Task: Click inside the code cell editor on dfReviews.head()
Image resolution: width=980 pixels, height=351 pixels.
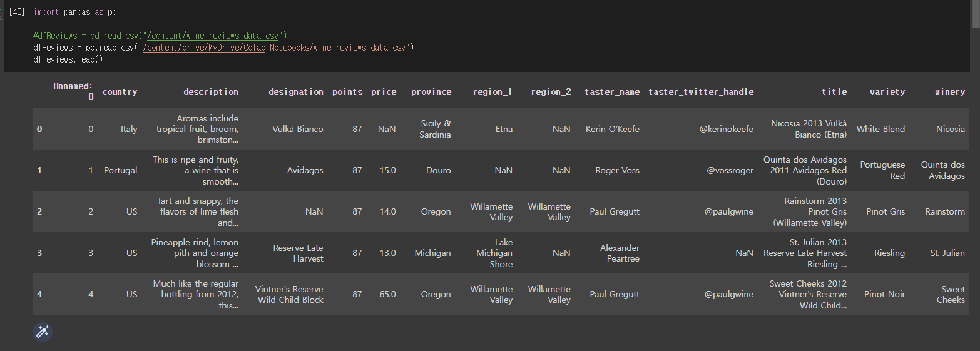Action: [x=68, y=59]
